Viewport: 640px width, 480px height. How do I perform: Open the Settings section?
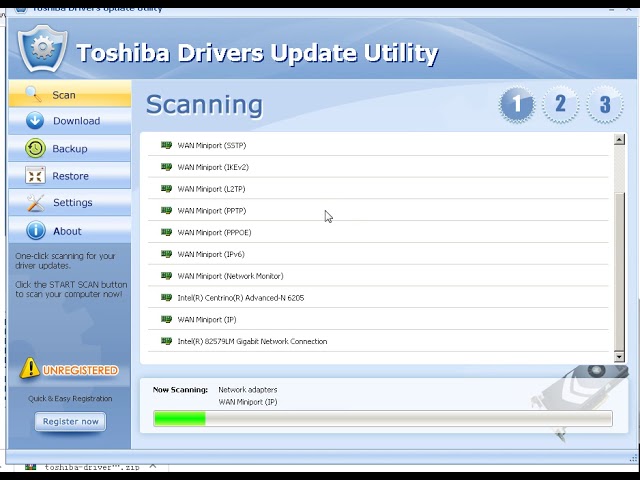coord(70,202)
